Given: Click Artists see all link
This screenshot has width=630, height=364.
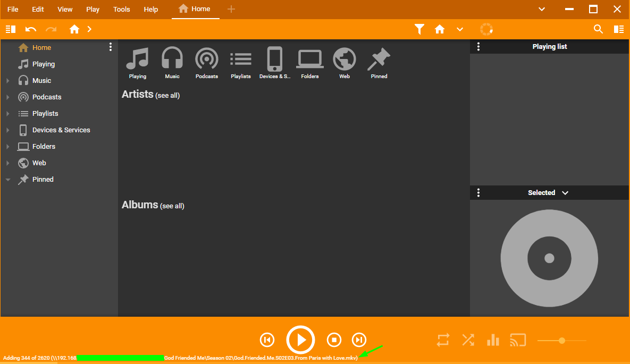Looking at the screenshot, I should [167, 96].
